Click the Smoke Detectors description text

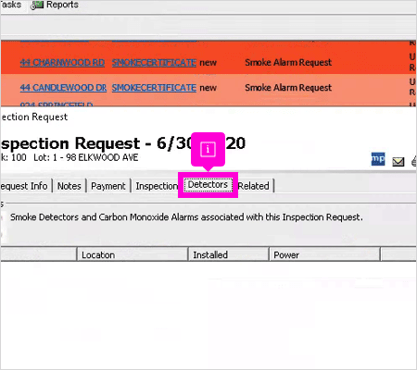[x=186, y=217]
